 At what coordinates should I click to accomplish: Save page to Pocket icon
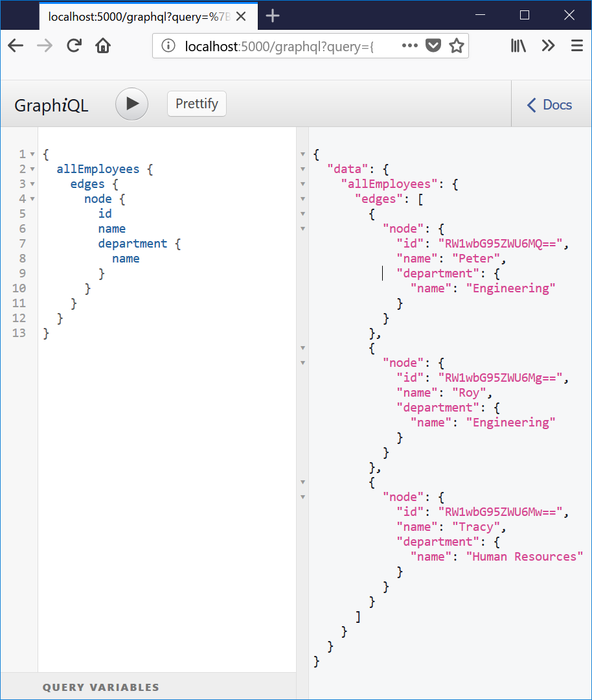click(433, 45)
